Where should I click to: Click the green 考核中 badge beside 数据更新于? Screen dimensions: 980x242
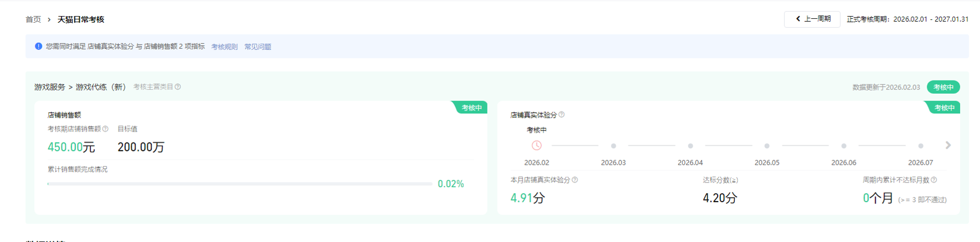pyautogui.click(x=943, y=87)
